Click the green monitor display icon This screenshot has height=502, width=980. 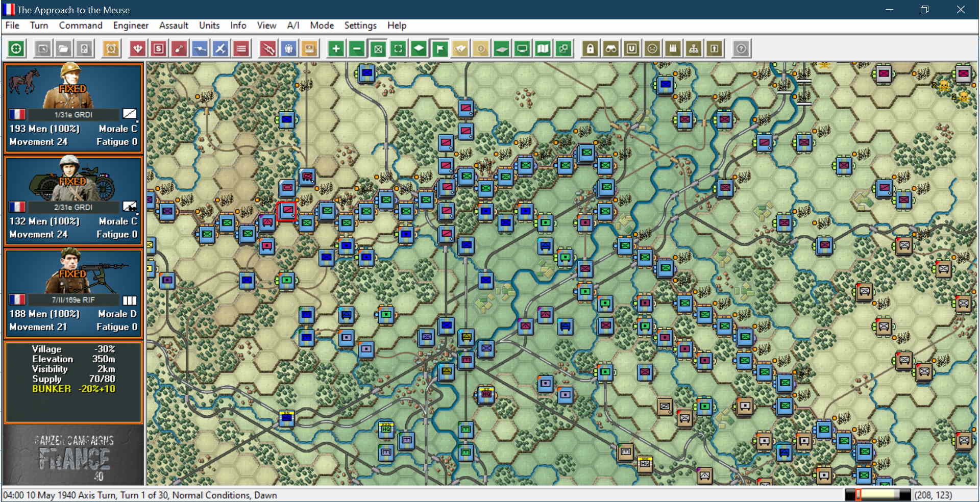tap(522, 49)
